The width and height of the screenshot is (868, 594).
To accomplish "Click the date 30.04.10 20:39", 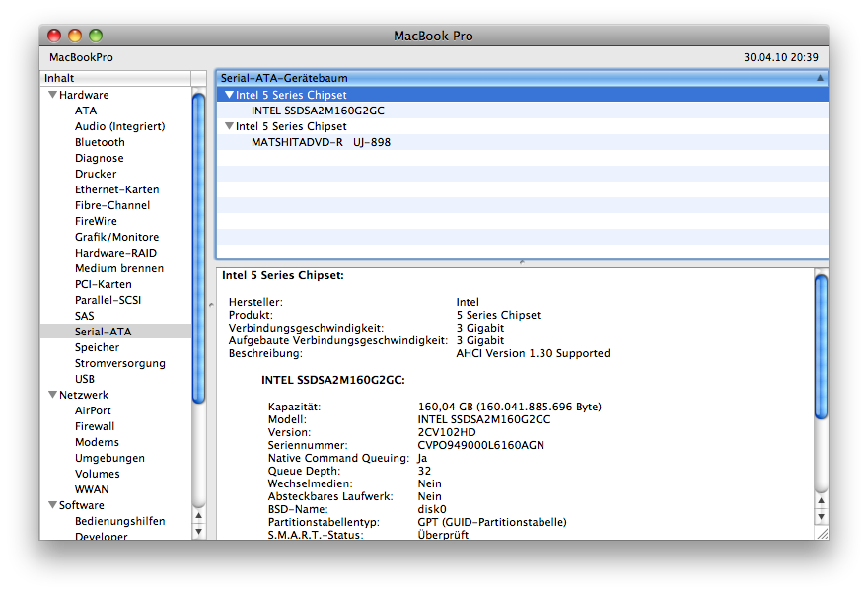I will [780, 57].
